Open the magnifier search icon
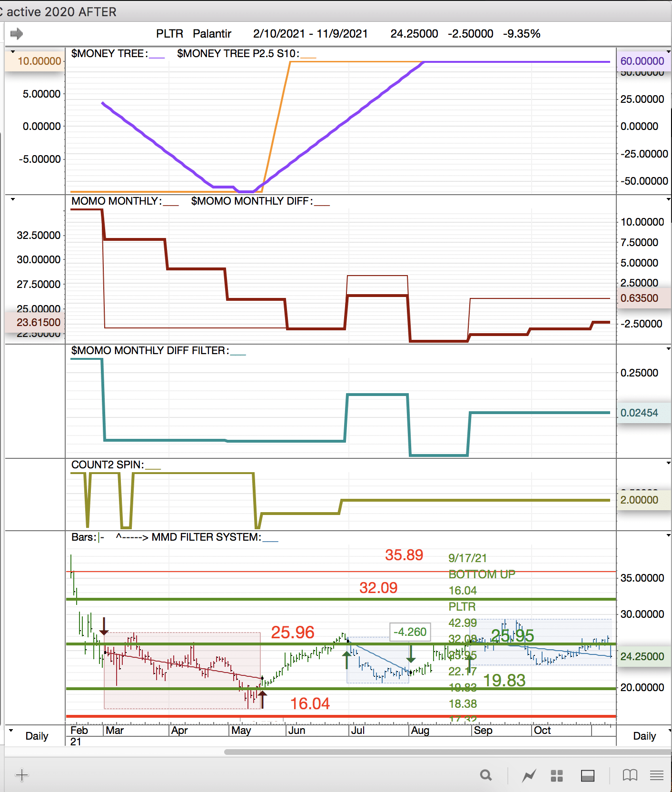672x792 pixels. click(486, 775)
